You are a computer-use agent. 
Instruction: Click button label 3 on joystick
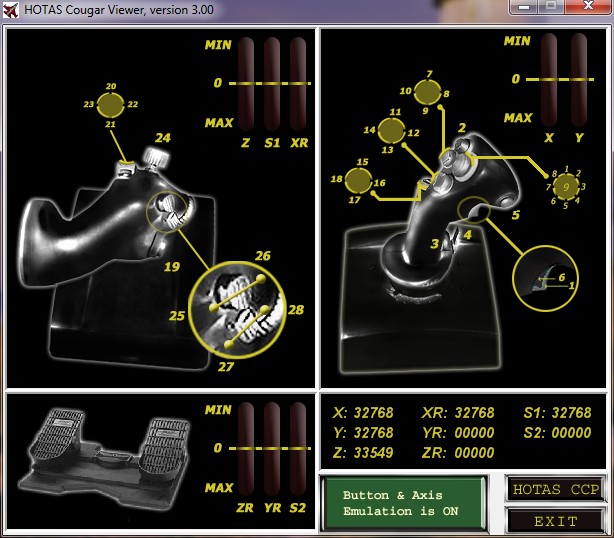434,244
